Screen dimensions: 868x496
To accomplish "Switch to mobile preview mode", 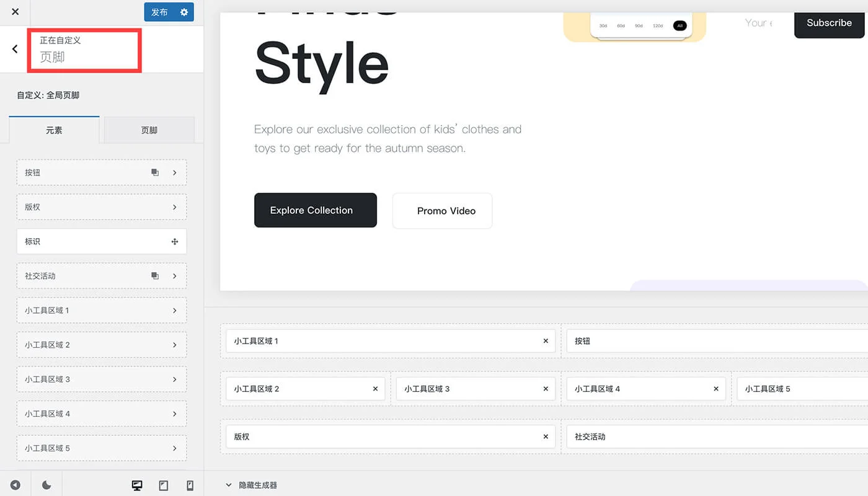I will point(190,484).
